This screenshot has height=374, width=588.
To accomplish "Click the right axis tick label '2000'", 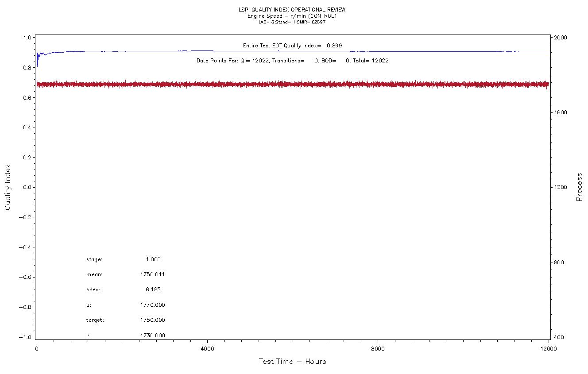I will [x=560, y=38].
